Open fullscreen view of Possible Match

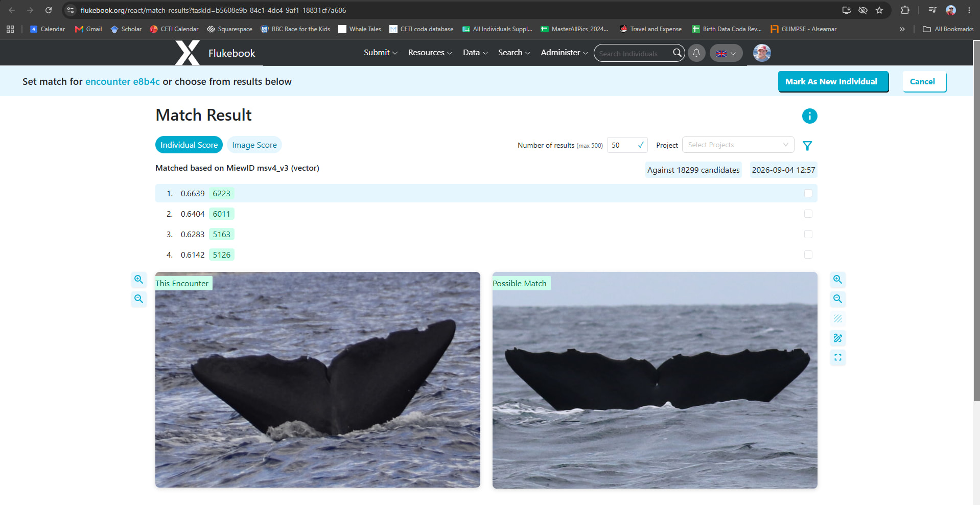point(837,357)
